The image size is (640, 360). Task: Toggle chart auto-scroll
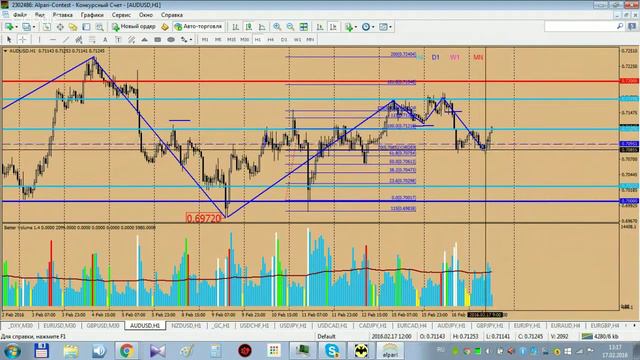click(320, 27)
